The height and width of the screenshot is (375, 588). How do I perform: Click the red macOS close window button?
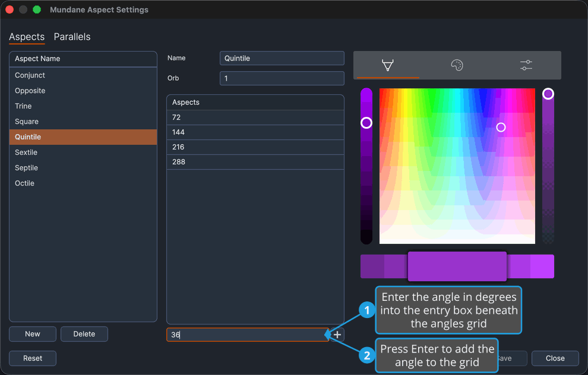[10, 9]
